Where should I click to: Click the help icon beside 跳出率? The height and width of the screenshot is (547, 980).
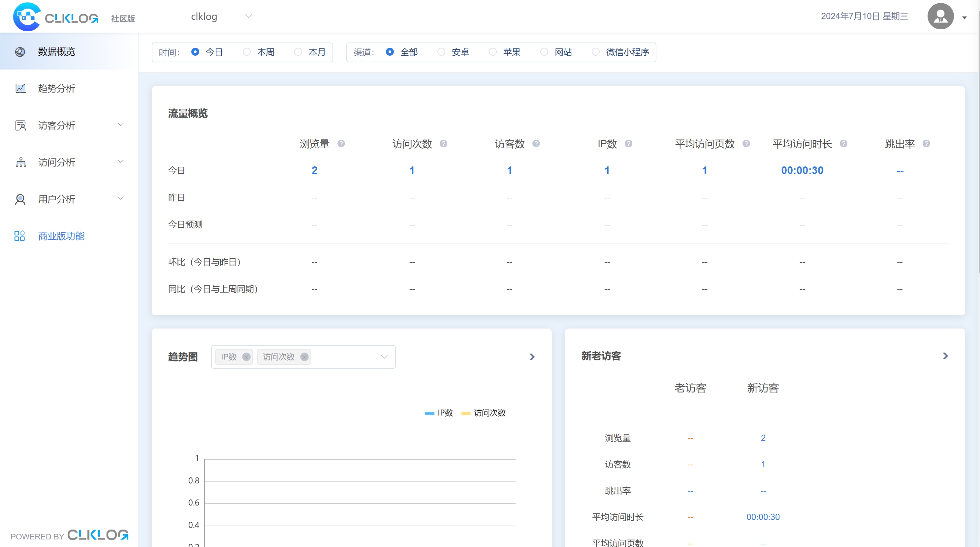click(926, 144)
